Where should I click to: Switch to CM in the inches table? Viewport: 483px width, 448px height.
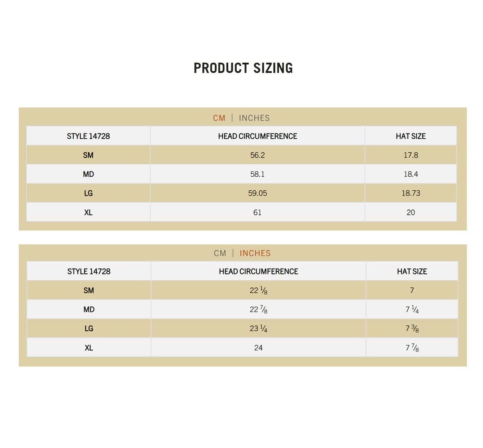(220, 253)
